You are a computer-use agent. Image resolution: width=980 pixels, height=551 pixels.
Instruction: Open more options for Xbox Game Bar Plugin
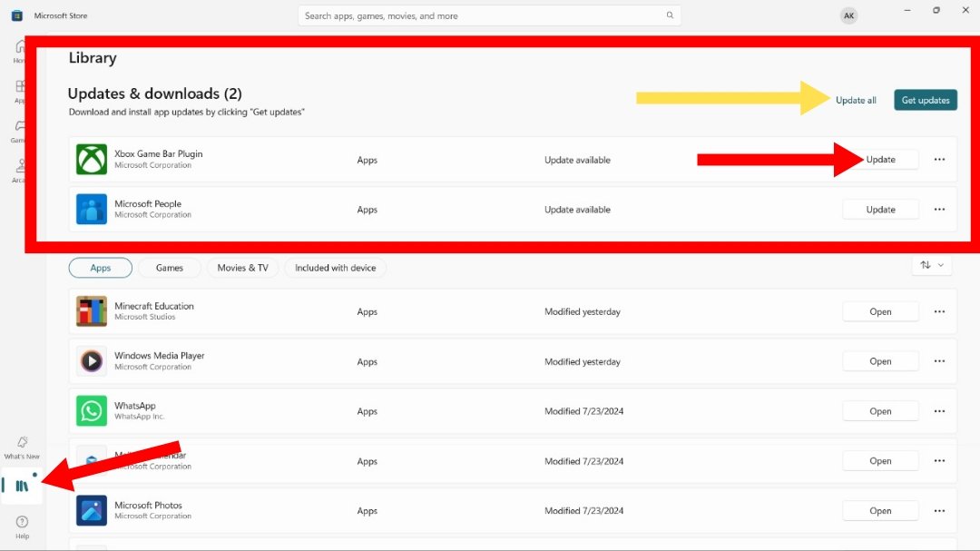939,160
